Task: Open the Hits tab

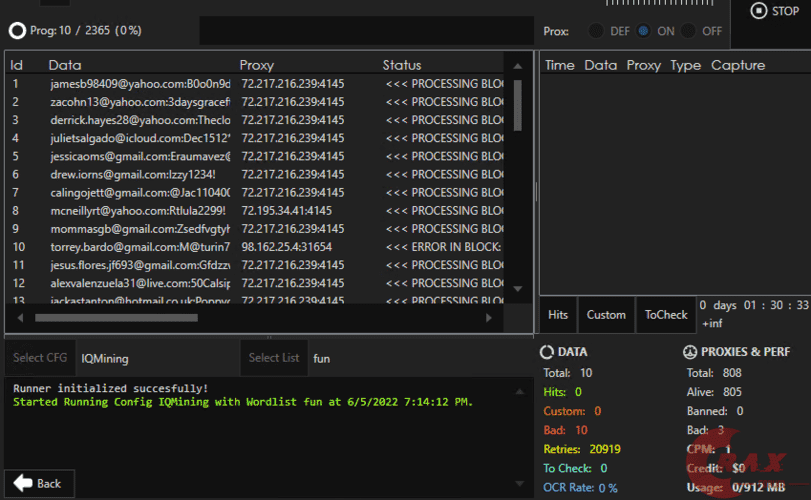Action: click(x=558, y=314)
